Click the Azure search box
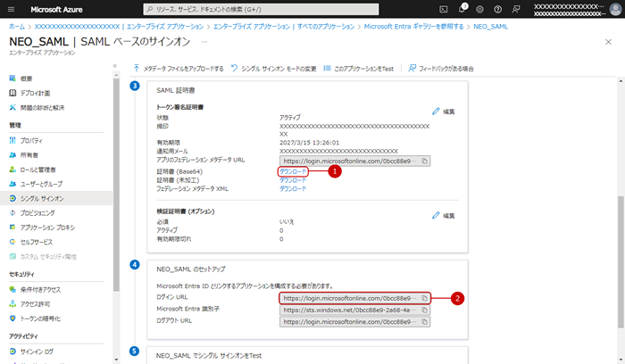The width and height of the screenshot is (625, 364). pos(261,9)
